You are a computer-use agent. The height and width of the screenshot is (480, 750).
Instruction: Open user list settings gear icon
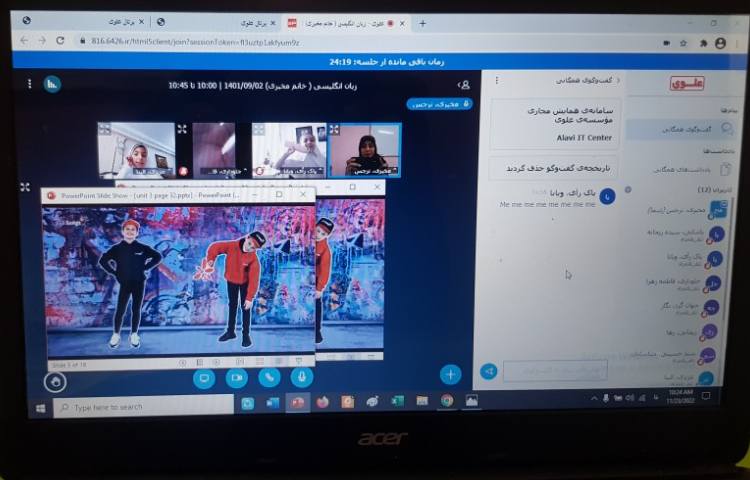pyautogui.click(x=628, y=190)
